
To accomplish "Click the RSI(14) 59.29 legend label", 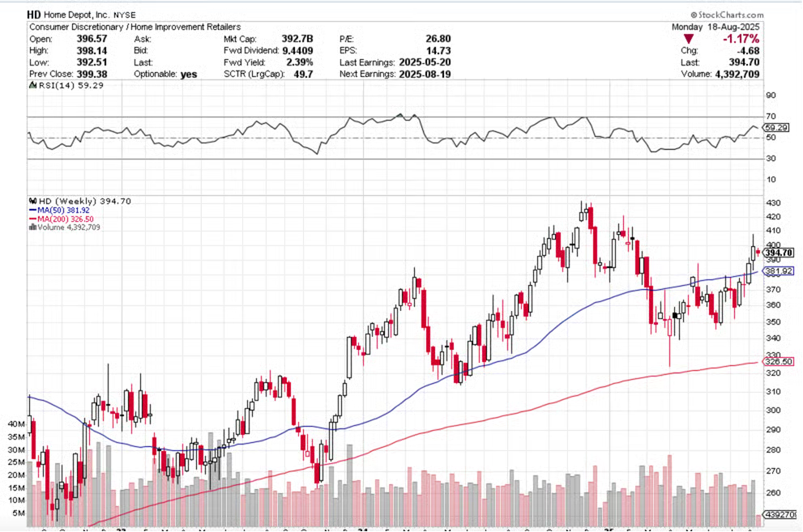I will coord(66,85).
